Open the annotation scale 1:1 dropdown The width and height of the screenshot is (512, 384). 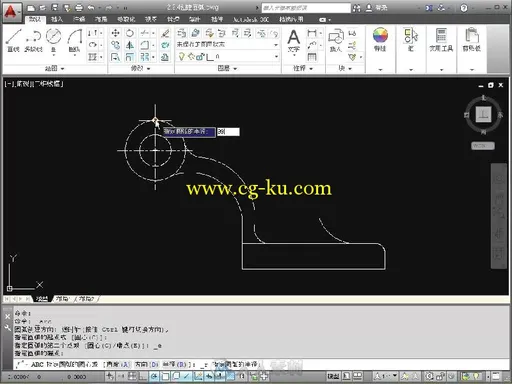[x=385, y=376]
